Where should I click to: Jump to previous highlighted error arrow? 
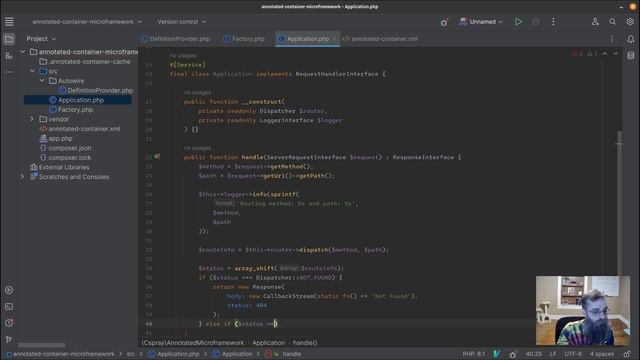coord(605,54)
